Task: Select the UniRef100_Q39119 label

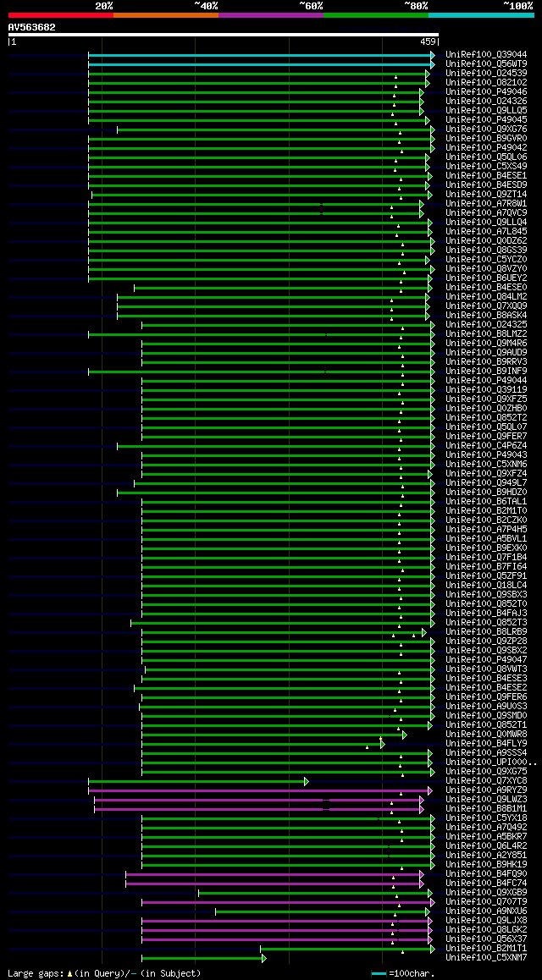Action: (486, 390)
